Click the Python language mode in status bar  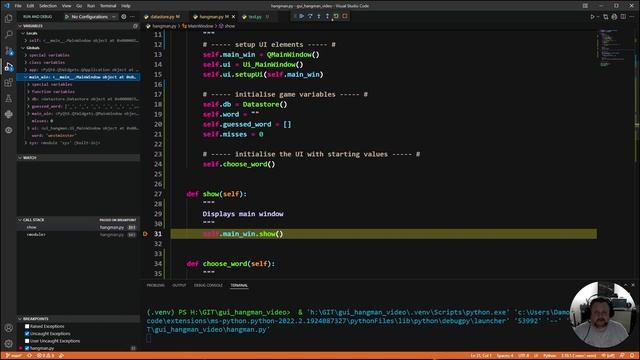click(x=549, y=356)
